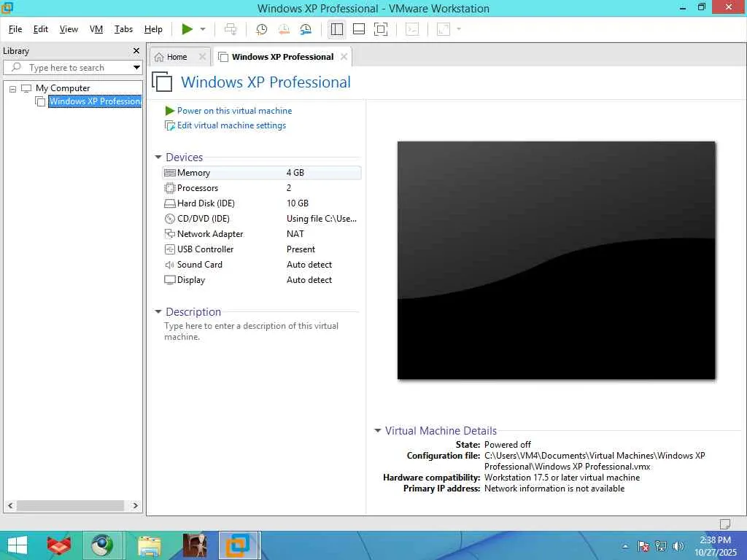Open the Help menu
Viewport: 747px width, 560px height.
pyautogui.click(x=153, y=29)
